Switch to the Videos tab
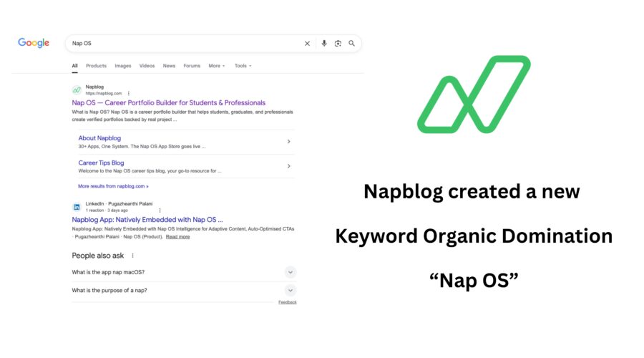Screen dimensions: 644x358 pos(147,66)
